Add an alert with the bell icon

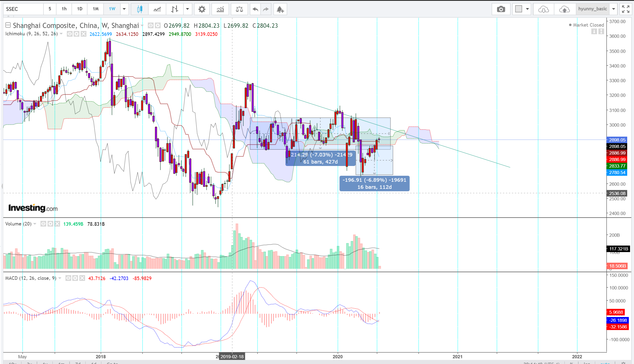280,9
